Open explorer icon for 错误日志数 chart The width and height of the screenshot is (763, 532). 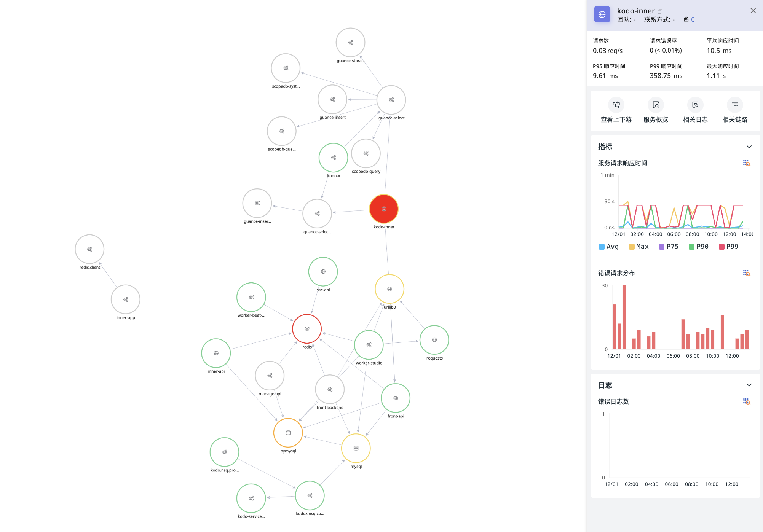point(746,401)
